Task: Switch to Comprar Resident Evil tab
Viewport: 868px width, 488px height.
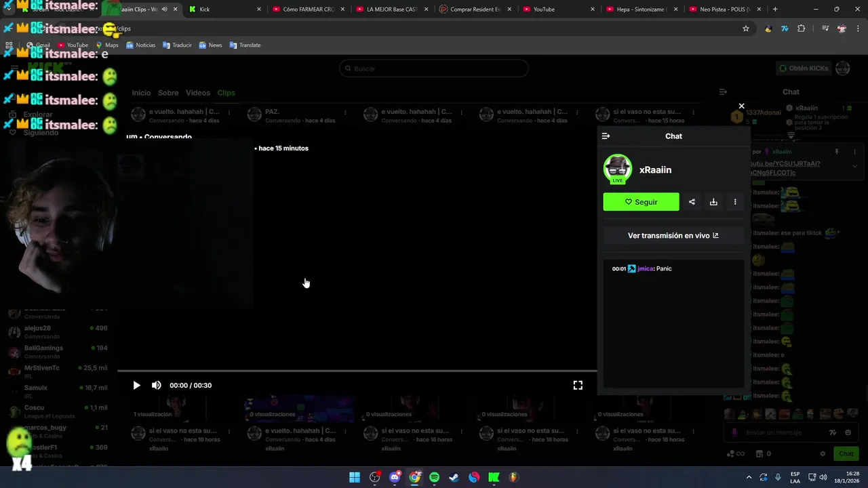Action: tap(475, 9)
